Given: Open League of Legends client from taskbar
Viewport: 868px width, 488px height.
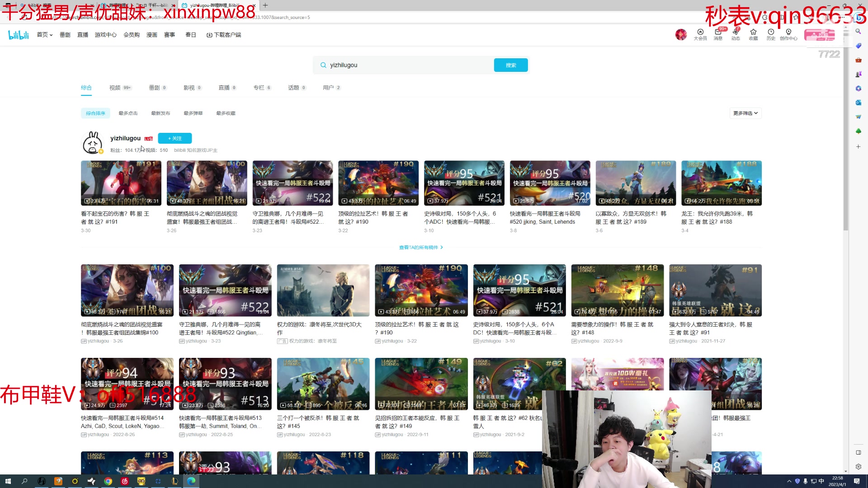Looking at the screenshot, I should pyautogui.click(x=175, y=481).
